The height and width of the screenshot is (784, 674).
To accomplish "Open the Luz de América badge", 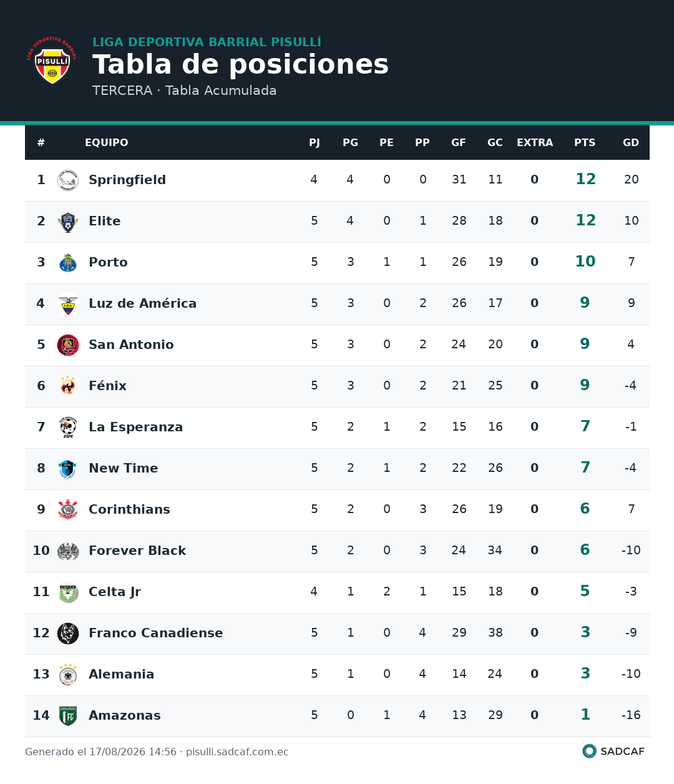I will tap(68, 304).
